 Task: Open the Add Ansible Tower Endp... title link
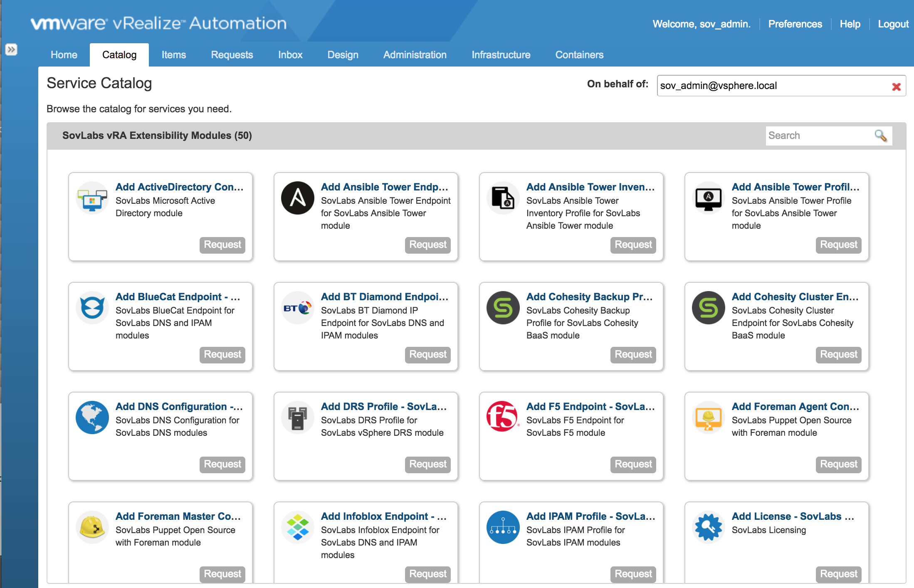385,187
